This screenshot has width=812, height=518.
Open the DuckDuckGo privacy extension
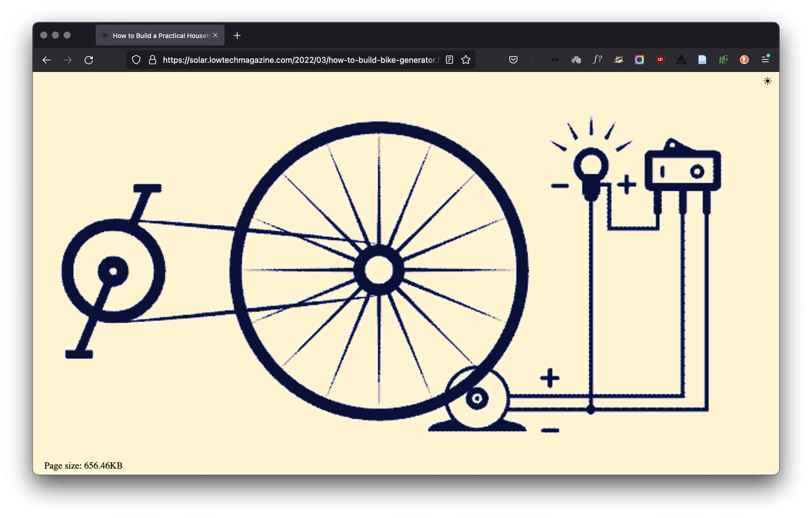tap(744, 60)
